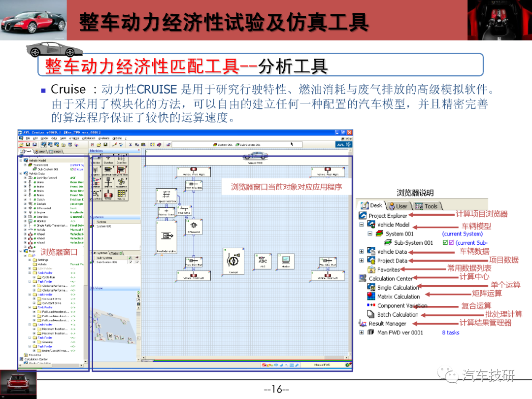Image resolution: width=532 pixels, height=399 pixels.
Task: Click the Differential block on the canvas
Action: 194,227
